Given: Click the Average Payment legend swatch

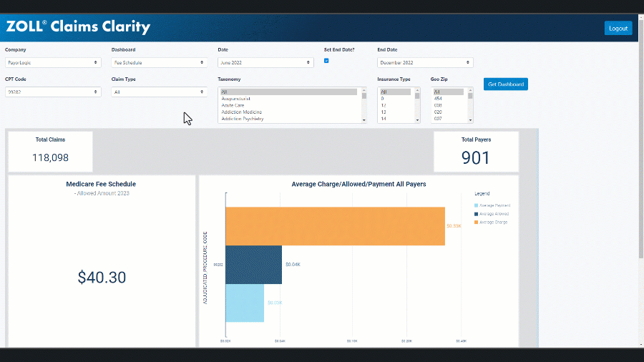Looking at the screenshot, I should click(476, 205).
